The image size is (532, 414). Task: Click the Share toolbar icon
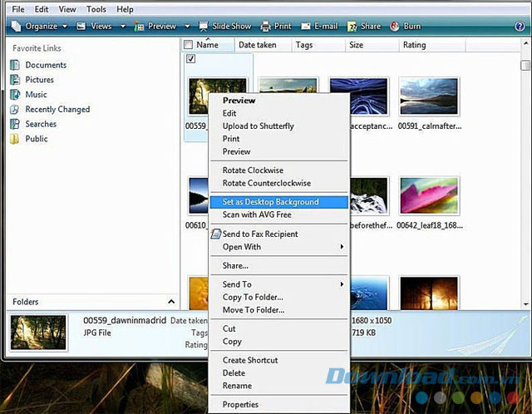(352, 27)
